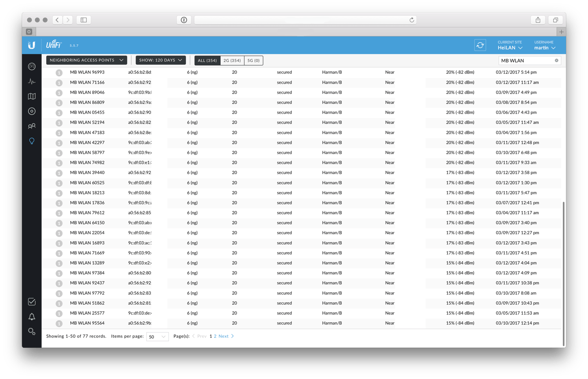The height and width of the screenshot is (379, 588).
Task: Open the Insights lightbulb icon
Action: tap(32, 141)
